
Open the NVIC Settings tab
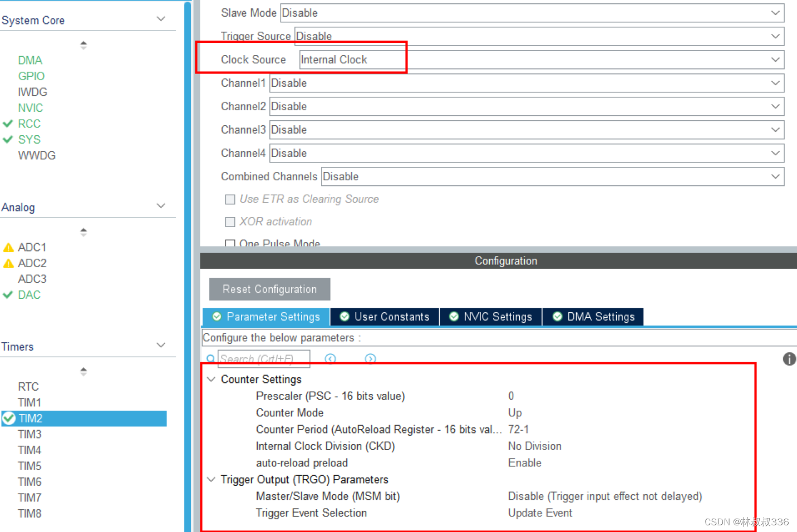491,317
